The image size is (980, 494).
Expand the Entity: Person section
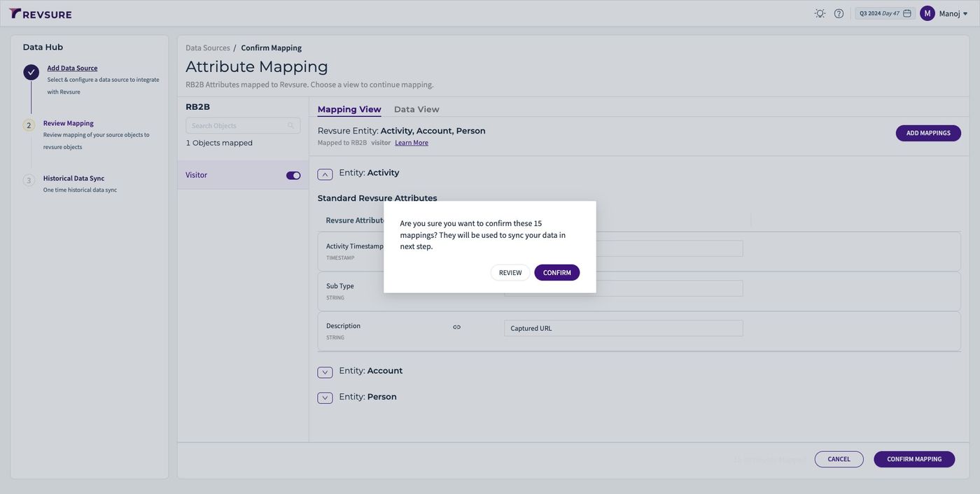tap(325, 398)
